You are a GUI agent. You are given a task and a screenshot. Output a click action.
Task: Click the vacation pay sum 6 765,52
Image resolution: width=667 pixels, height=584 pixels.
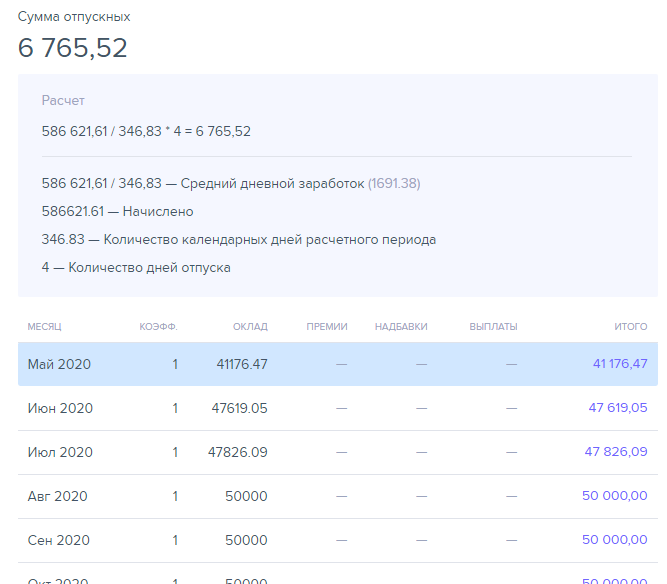point(73,48)
